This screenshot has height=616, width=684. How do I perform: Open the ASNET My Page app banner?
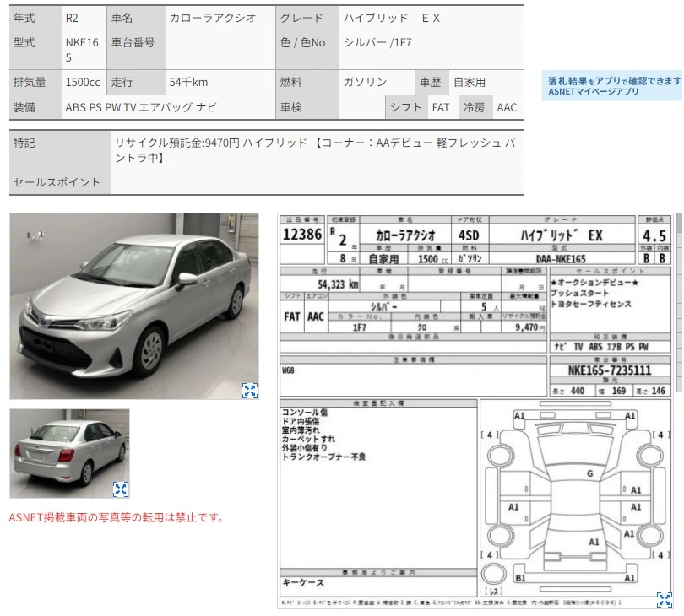point(612,86)
